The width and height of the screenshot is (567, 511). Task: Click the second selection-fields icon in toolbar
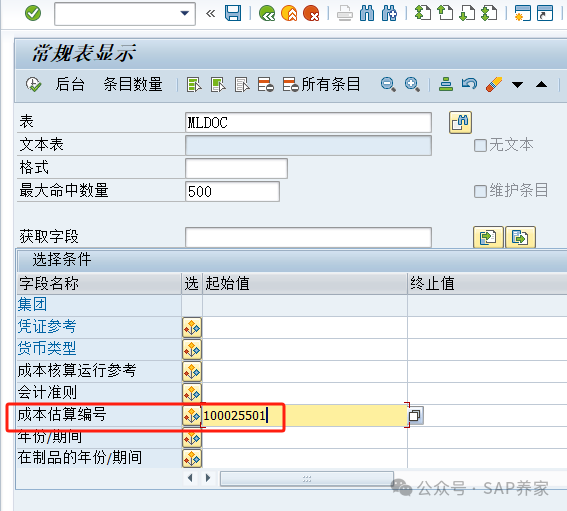pos(218,85)
